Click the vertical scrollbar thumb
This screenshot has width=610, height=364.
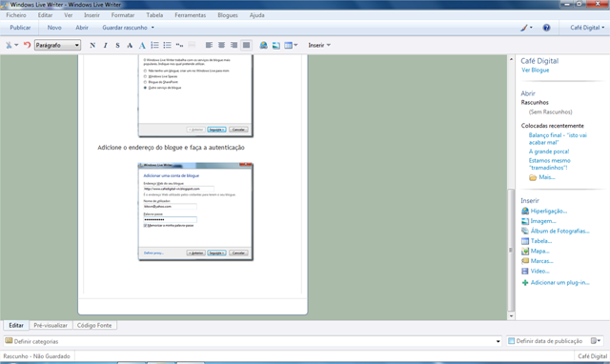511,250
